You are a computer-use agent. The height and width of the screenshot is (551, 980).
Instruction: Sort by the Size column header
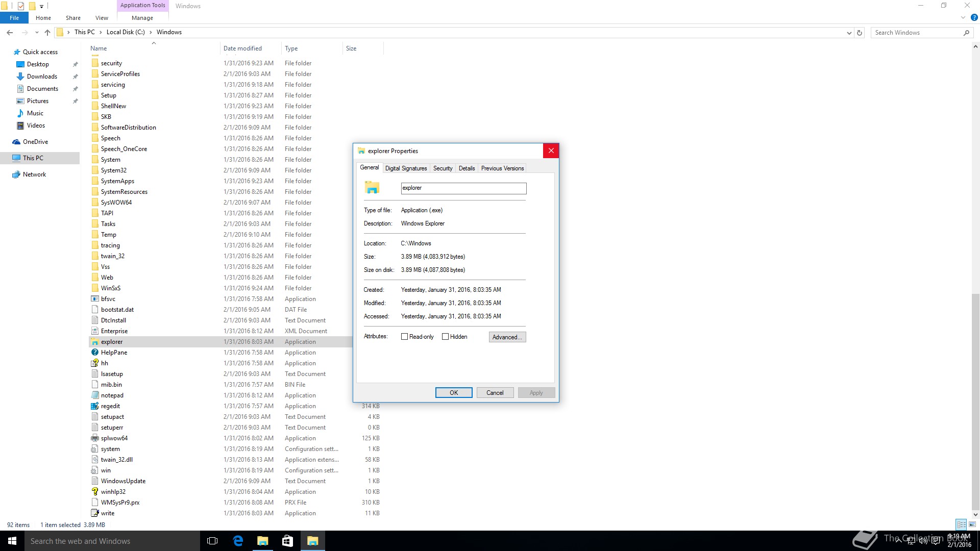point(362,48)
